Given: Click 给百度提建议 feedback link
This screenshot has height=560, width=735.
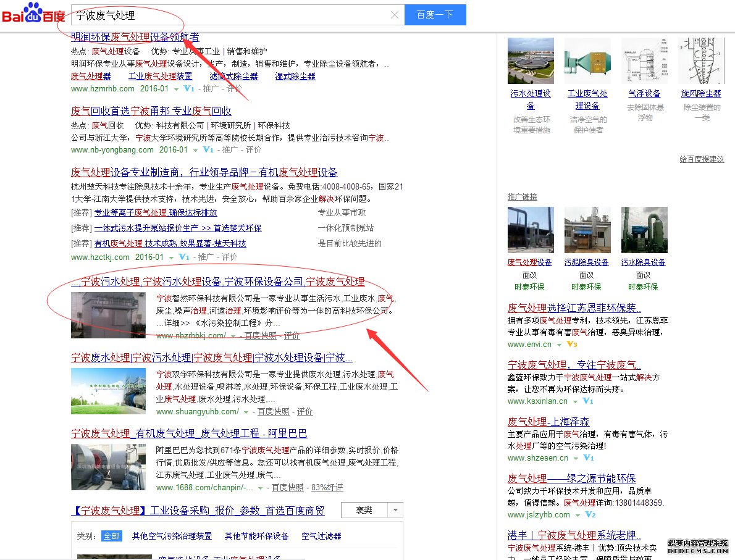Looking at the screenshot, I should click(x=702, y=159).
